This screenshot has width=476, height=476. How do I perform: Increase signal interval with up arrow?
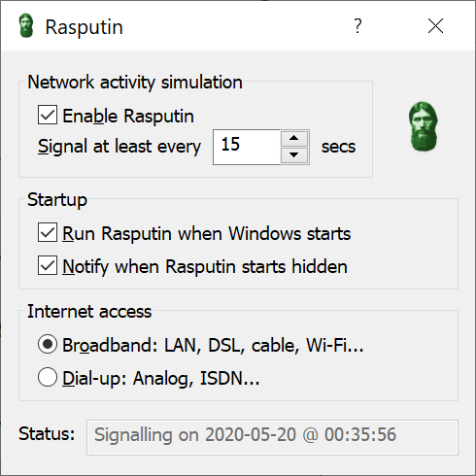pyautogui.click(x=294, y=138)
